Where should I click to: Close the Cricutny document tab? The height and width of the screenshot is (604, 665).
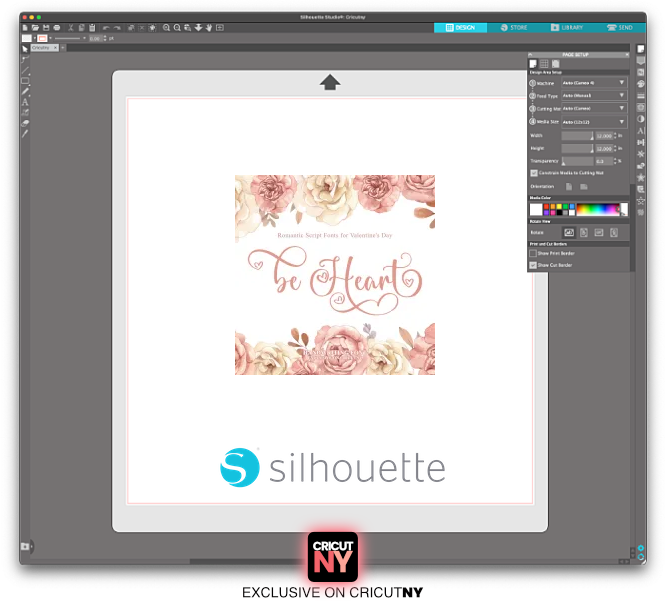pyautogui.click(x=55, y=48)
